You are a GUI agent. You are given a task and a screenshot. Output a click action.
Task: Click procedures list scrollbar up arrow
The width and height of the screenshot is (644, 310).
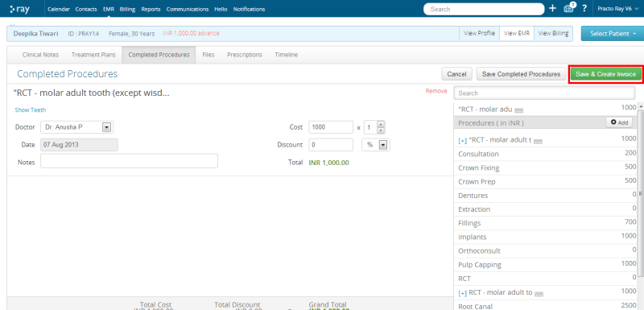640,107
